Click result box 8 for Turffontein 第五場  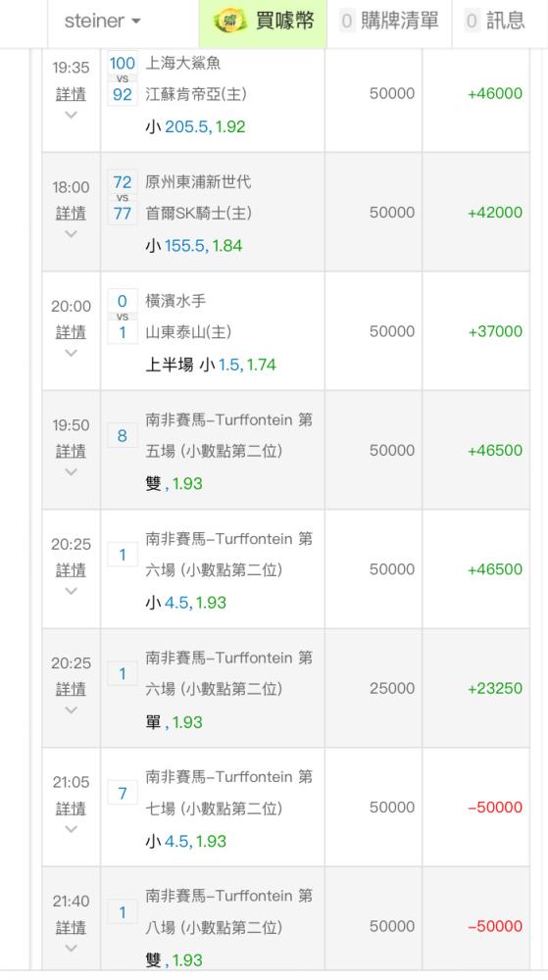tap(122, 435)
